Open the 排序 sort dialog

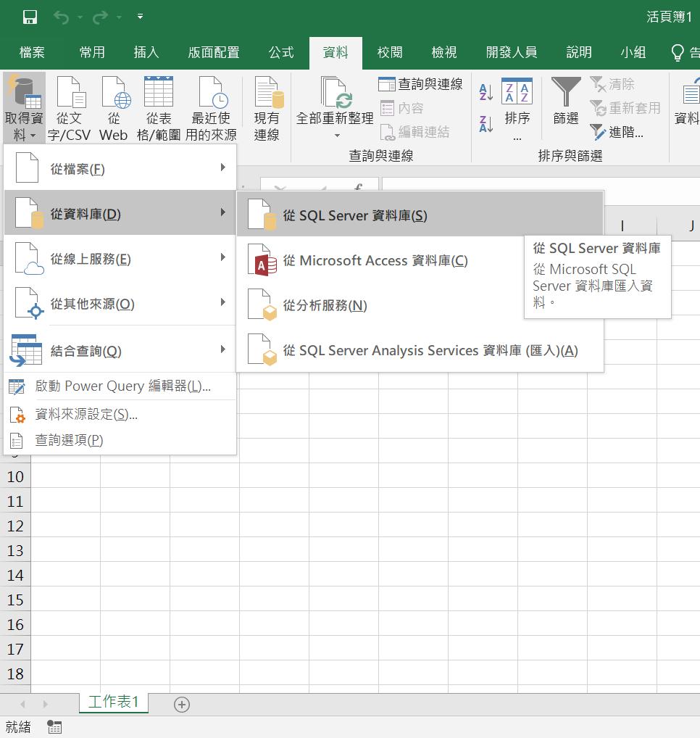click(x=517, y=109)
